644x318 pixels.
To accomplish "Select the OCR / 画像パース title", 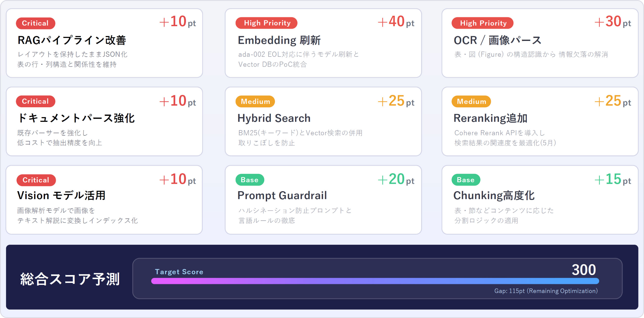I will click(x=497, y=40).
